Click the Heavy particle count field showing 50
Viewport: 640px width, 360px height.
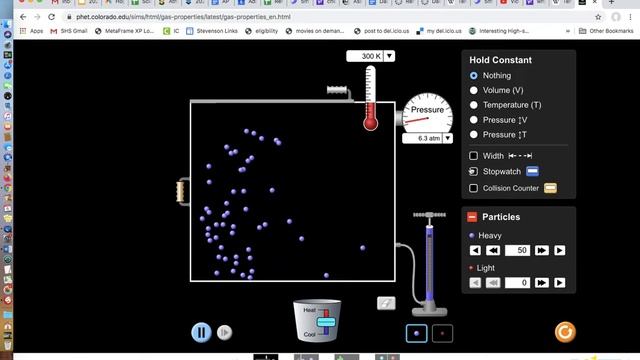[x=517, y=250]
